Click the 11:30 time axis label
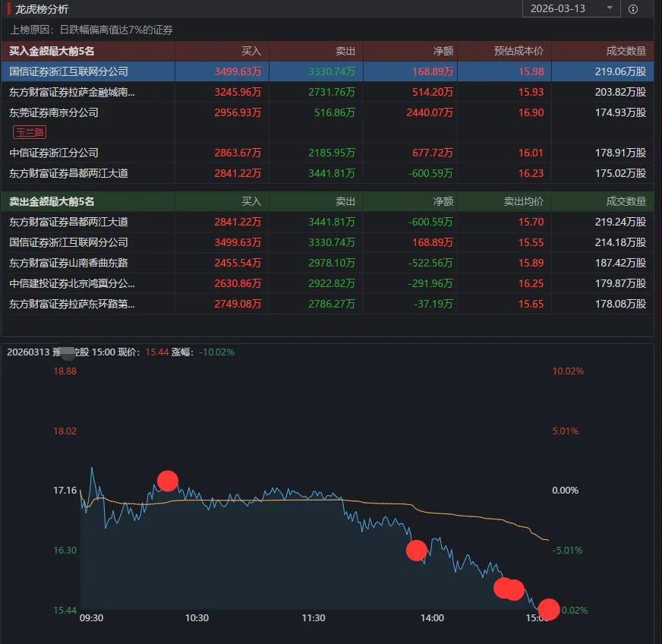Screen dimensions: 662x644 314,618
